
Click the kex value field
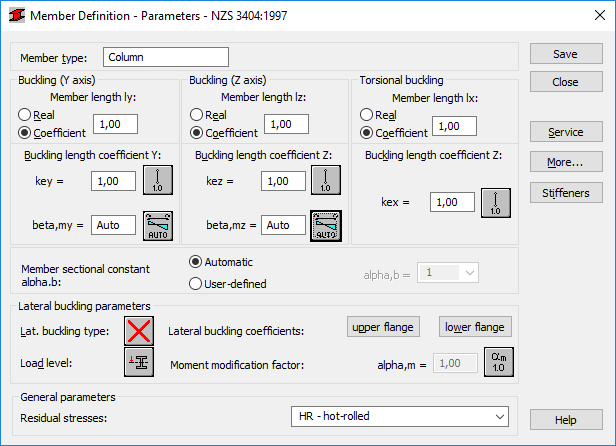click(x=452, y=202)
